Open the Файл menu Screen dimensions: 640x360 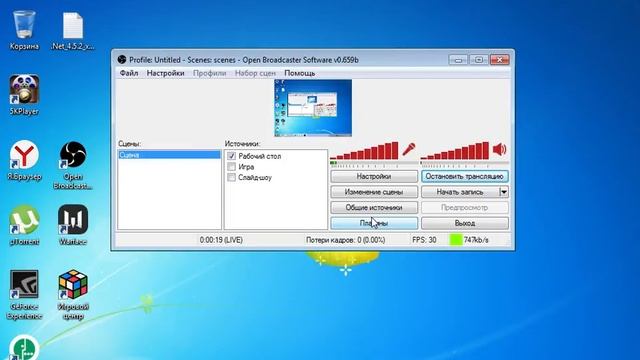(x=129, y=73)
